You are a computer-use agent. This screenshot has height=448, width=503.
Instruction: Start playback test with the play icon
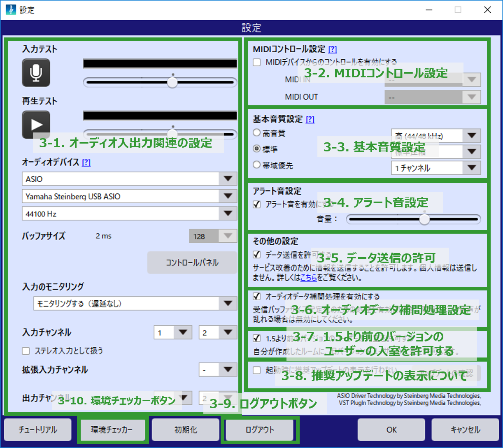[36, 124]
